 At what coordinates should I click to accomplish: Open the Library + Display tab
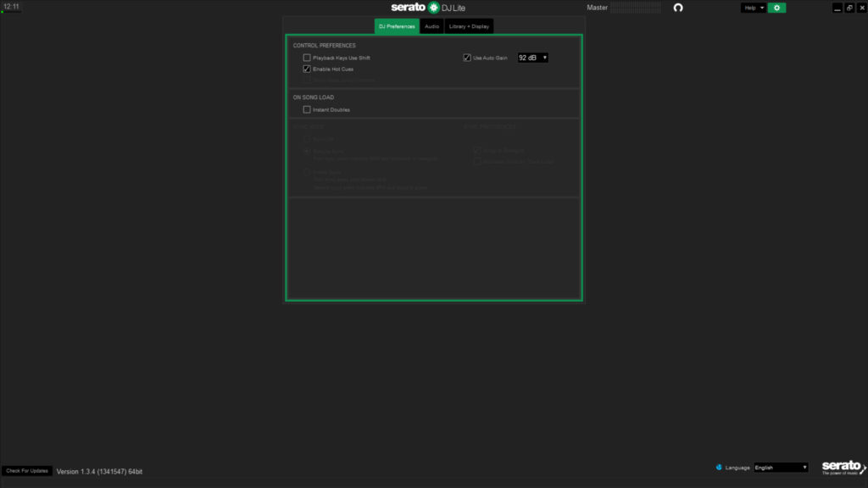pyautogui.click(x=469, y=26)
